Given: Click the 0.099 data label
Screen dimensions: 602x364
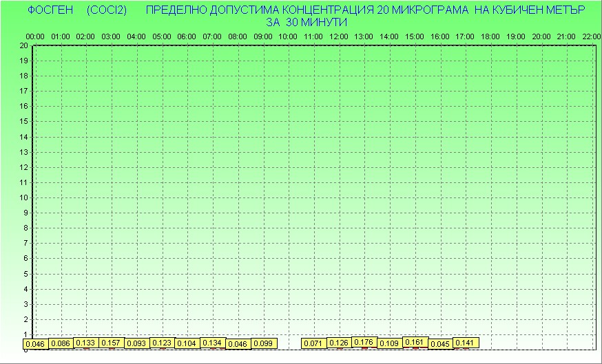Looking at the screenshot, I should click(263, 343).
